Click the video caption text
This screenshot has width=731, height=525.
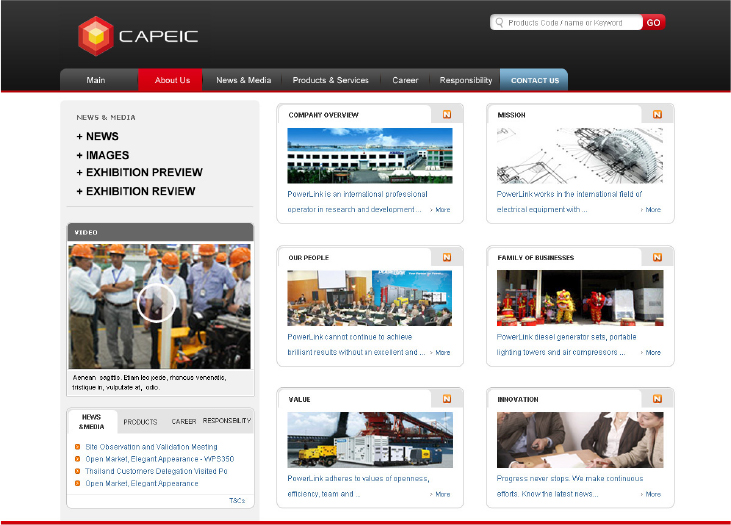pyautogui.click(x=149, y=382)
